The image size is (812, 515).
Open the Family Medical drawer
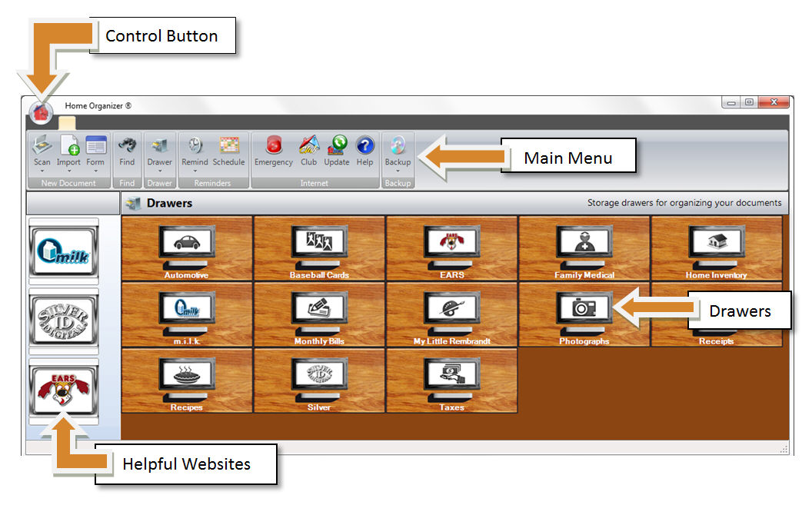point(584,248)
